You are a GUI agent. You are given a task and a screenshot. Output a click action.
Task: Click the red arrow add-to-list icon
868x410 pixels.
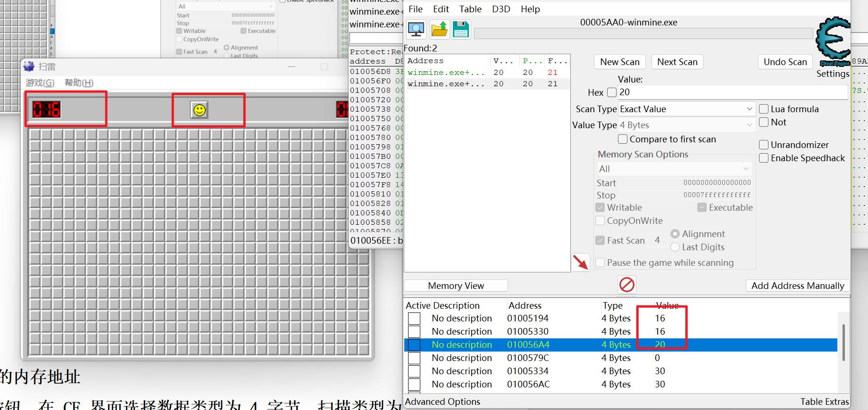pos(581,262)
